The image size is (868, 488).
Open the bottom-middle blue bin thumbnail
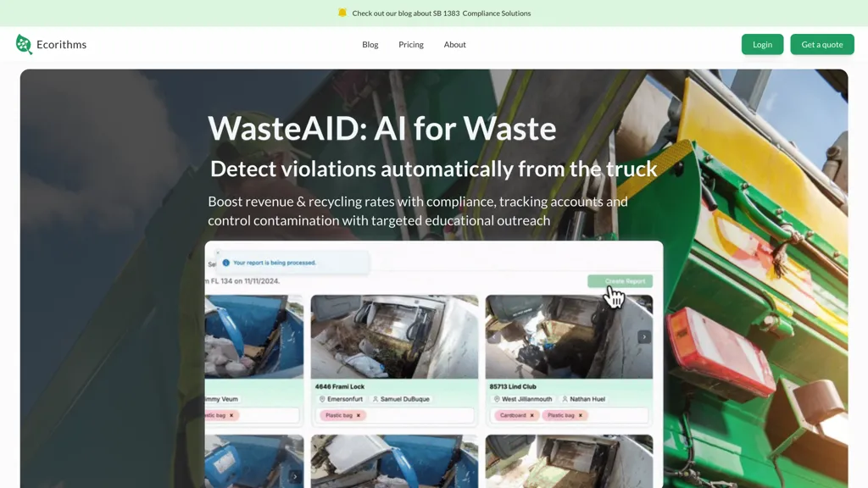coord(394,461)
